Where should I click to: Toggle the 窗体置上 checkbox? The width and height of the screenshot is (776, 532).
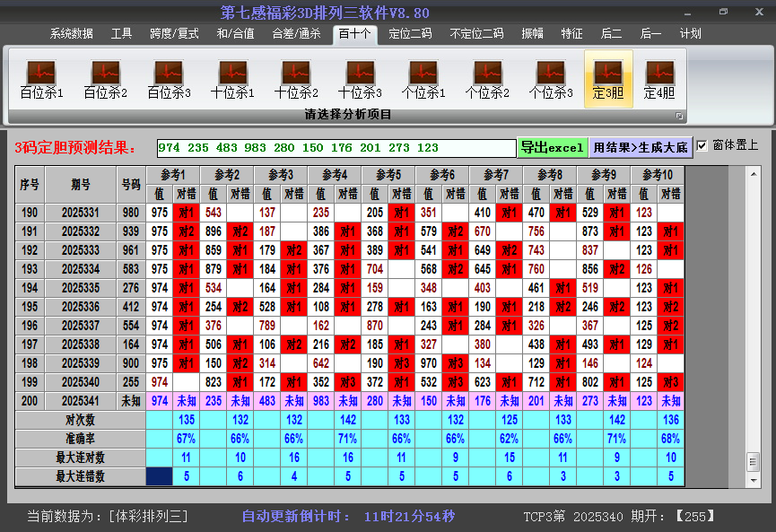(702, 145)
